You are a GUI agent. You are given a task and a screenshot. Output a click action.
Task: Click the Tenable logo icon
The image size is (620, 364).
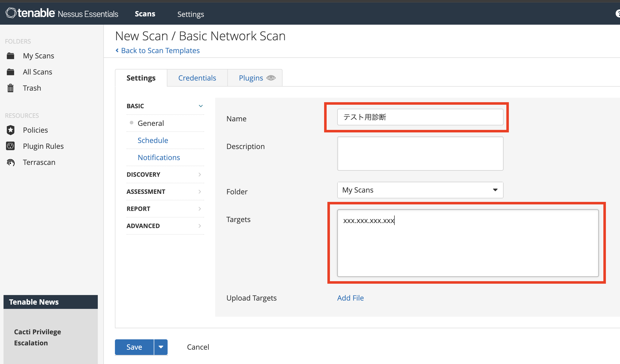[11, 13]
